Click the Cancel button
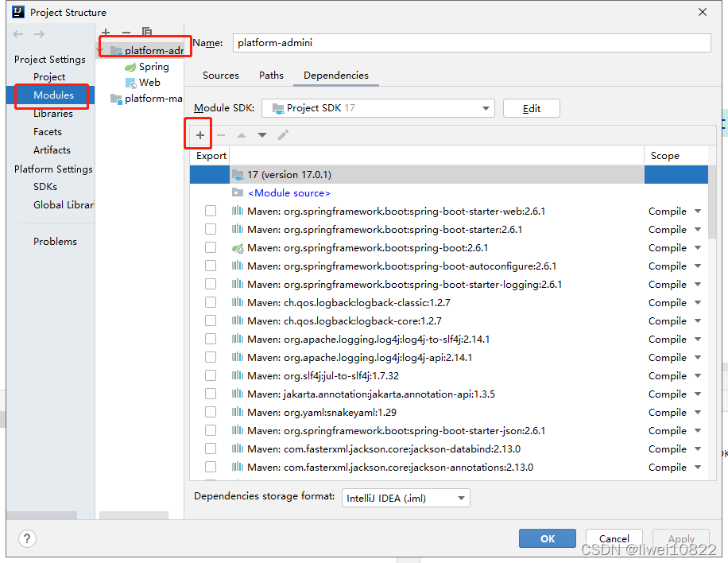This screenshot has height=563, width=728. point(614,538)
